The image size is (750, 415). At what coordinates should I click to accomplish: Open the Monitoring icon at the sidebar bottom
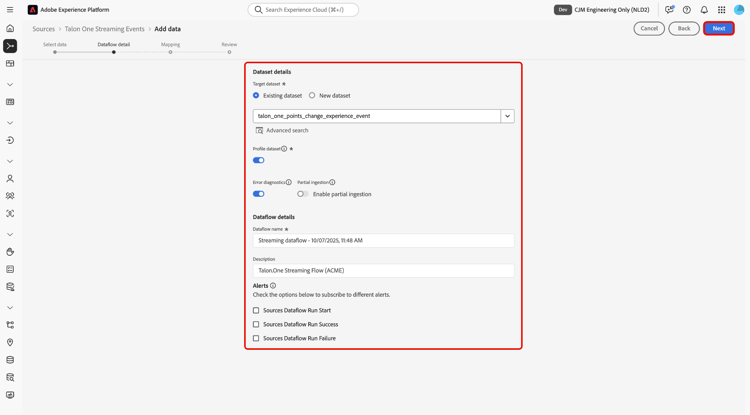coord(10,395)
